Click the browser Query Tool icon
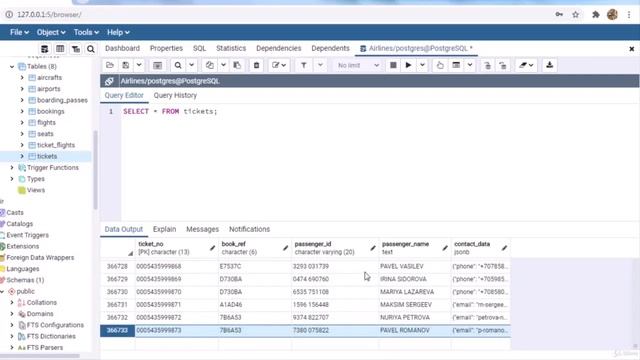The width and height of the screenshot is (640, 360). click(x=44, y=49)
